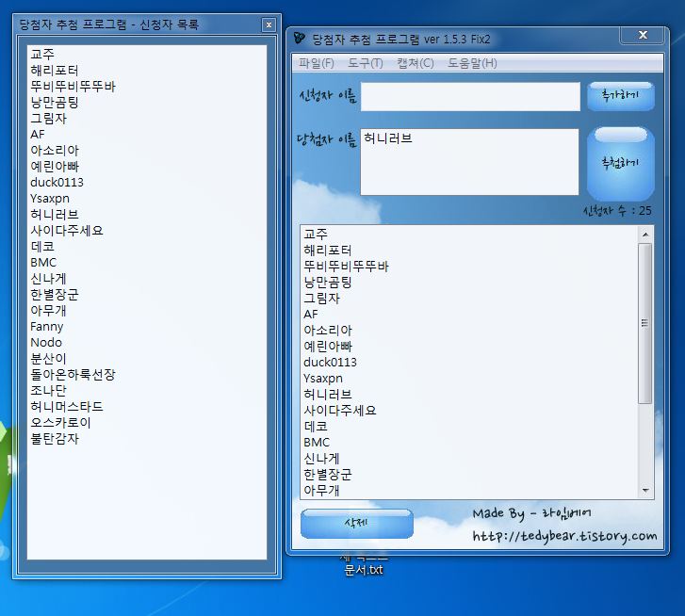Screen dimensions: 685x616
Task: Select 교주 in main window list
Action: (x=316, y=234)
